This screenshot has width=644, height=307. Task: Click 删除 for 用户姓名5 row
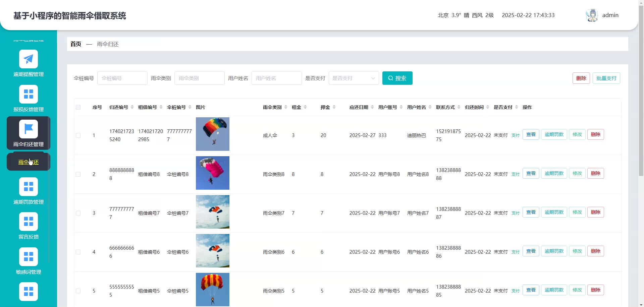[595, 290]
